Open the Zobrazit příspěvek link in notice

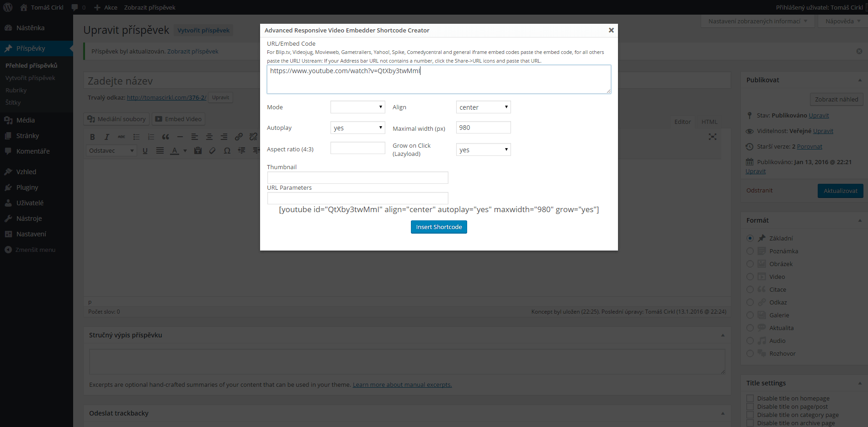(x=193, y=51)
